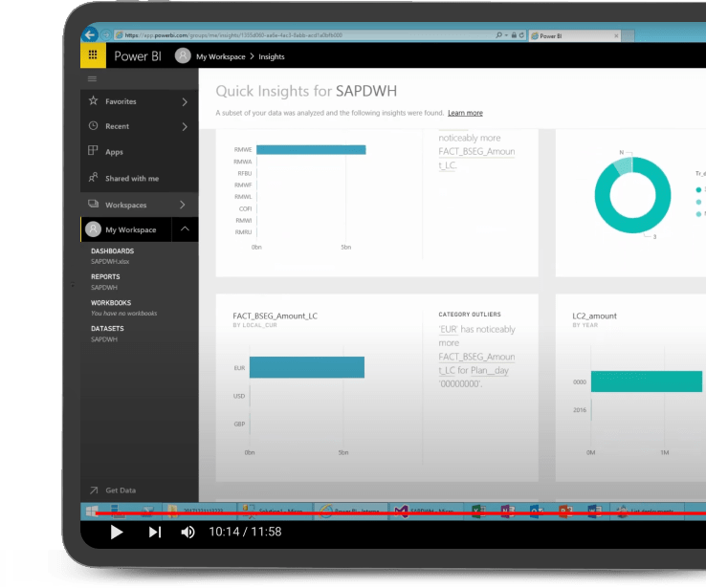
Task: Click the address bar search magnifier icon
Action: point(498,35)
